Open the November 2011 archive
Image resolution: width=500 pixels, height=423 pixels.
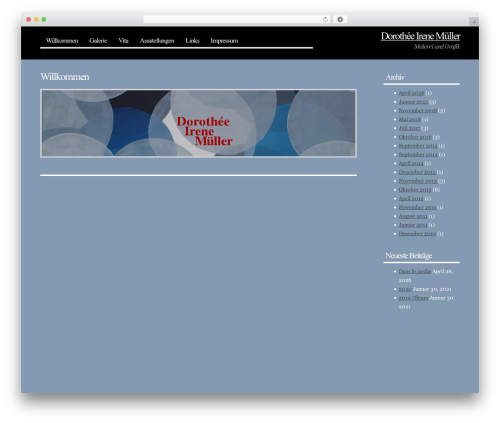pos(417,207)
